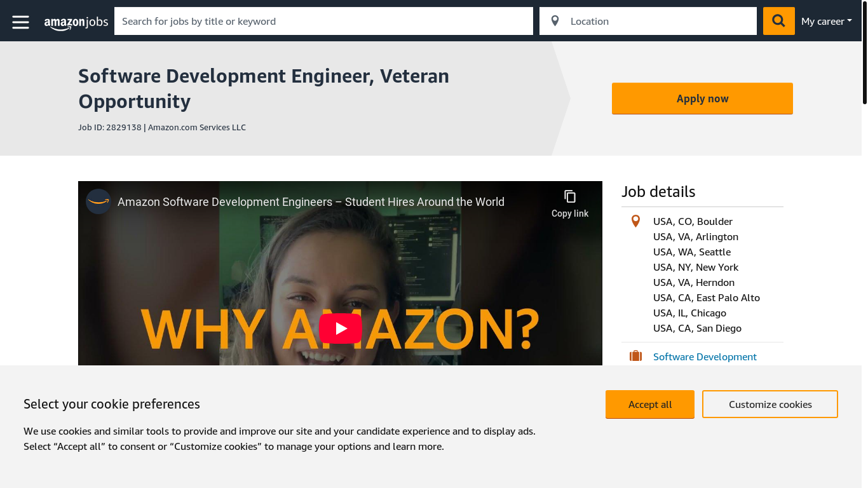This screenshot has width=868, height=488.
Task: Click the Amazon channel avatar on video
Action: coord(98,201)
